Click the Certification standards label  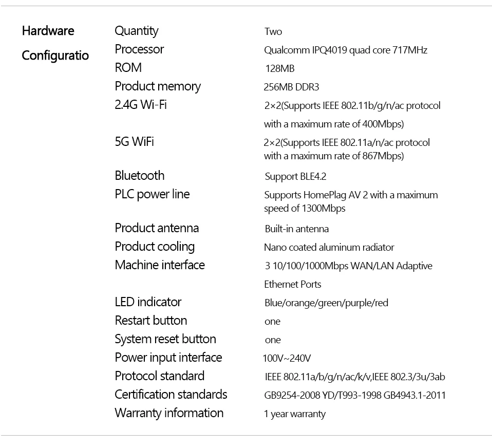tap(171, 395)
